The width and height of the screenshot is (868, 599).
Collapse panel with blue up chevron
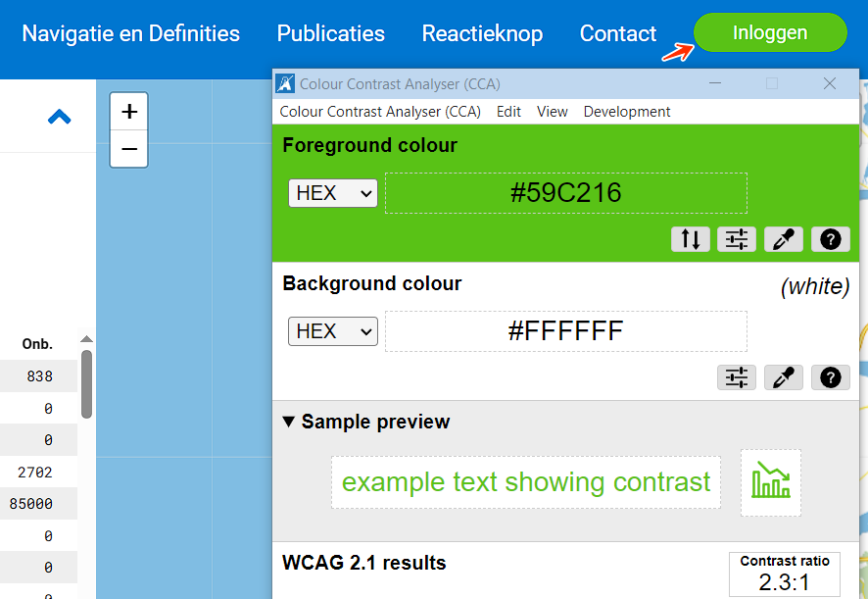(x=60, y=117)
